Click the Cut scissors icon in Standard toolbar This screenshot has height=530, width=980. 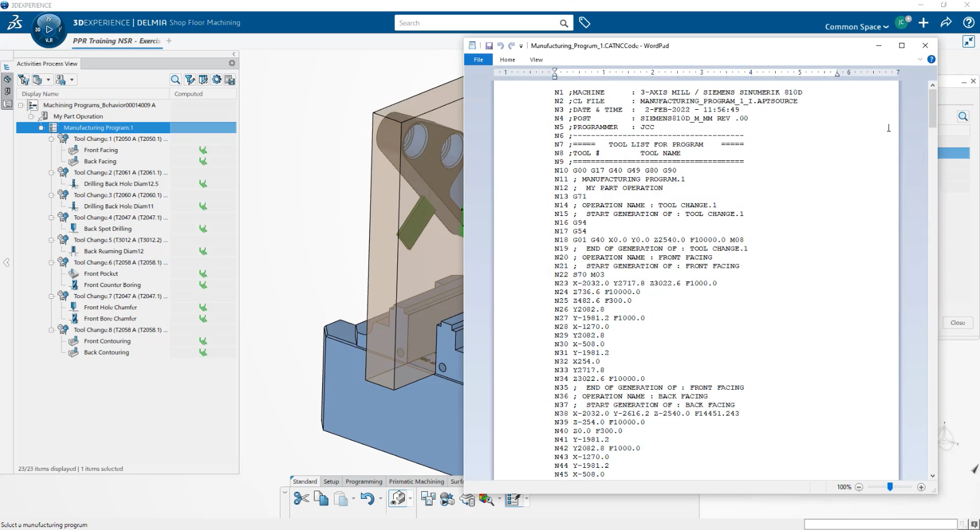pos(301,499)
